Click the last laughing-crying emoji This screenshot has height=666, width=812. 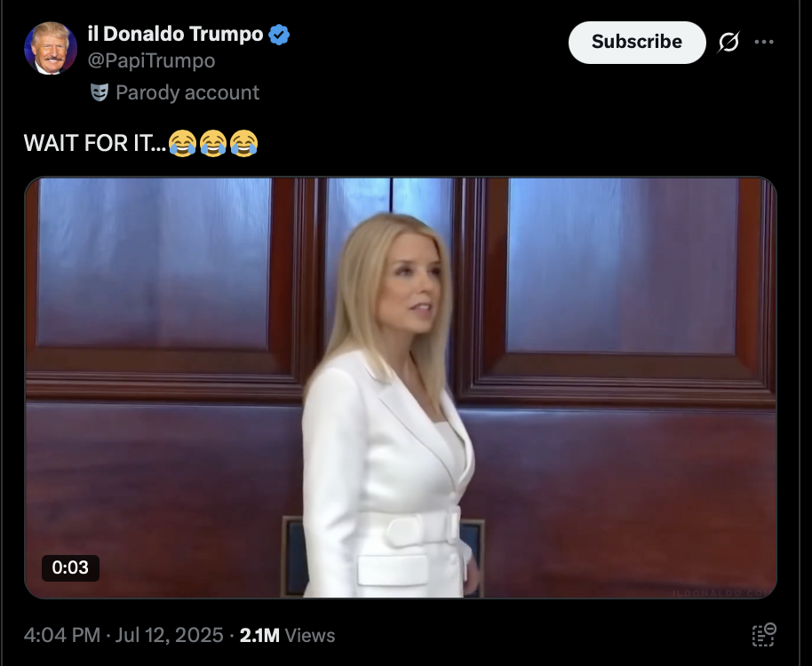tap(244, 143)
